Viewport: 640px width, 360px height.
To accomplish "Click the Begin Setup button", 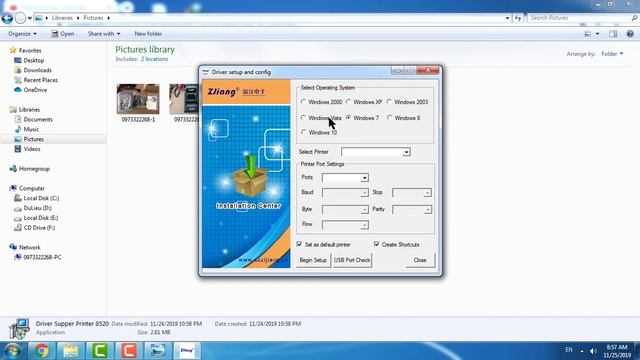I will click(313, 260).
